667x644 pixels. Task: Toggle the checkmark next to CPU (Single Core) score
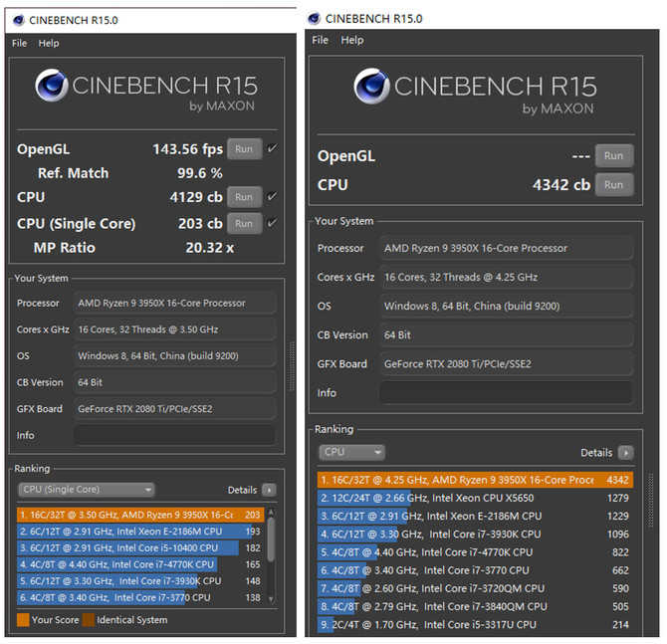(x=273, y=222)
